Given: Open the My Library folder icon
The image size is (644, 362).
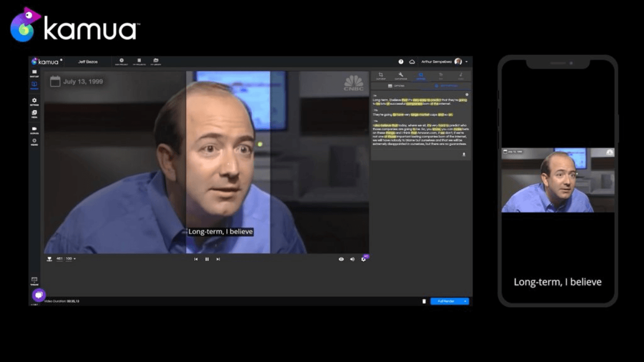Looking at the screenshot, I should tap(156, 61).
